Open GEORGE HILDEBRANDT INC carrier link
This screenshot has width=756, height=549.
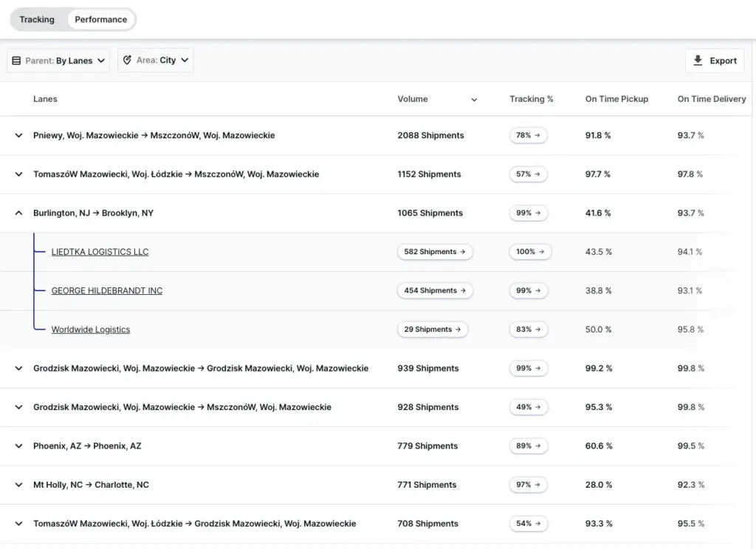[x=106, y=291]
